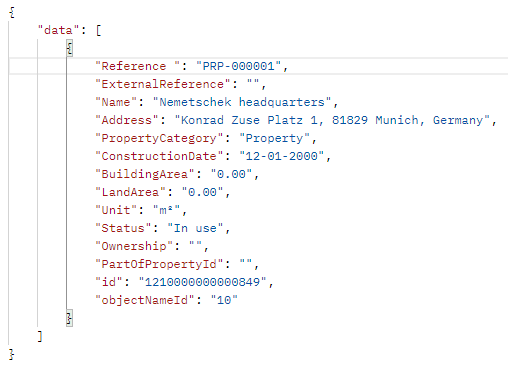Select the objectNameId value "10"
The height and width of the screenshot is (389, 508).
pyautogui.click(x=224, y=300)
